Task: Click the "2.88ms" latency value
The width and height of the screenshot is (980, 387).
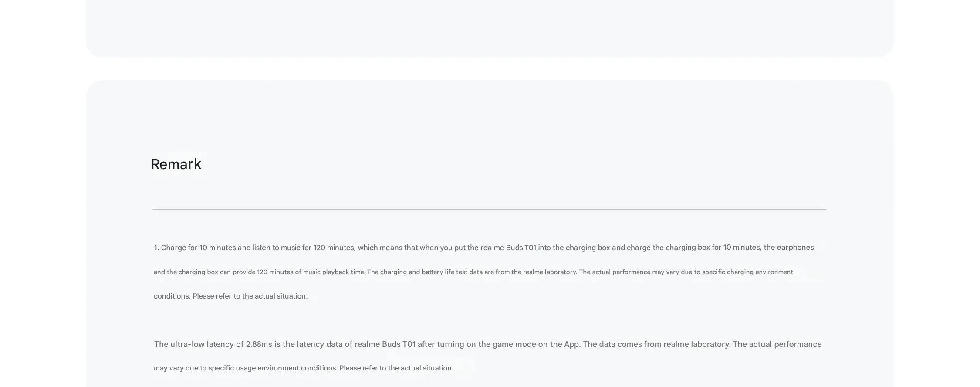Action: click(259, 344)
